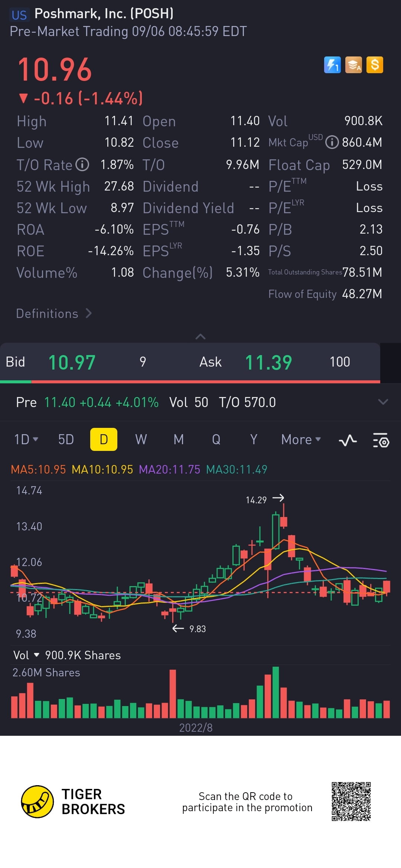Tap the MA30:11.49 indicator label

click(237, 469)
